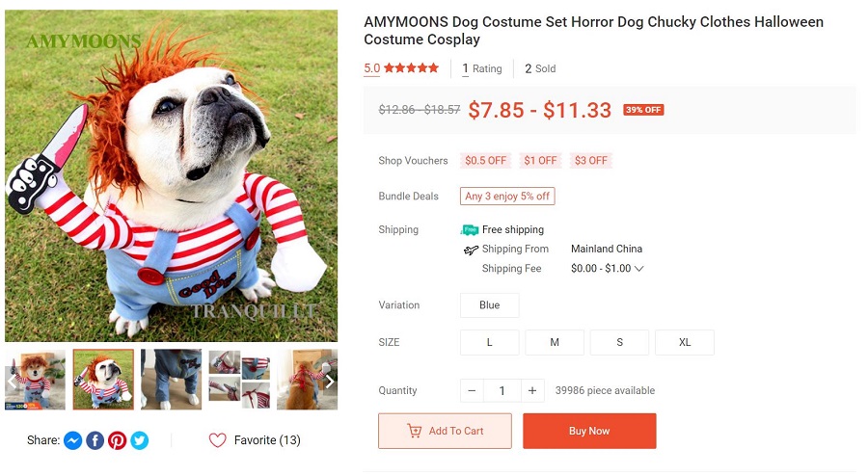Share product on Twitter

140,440
